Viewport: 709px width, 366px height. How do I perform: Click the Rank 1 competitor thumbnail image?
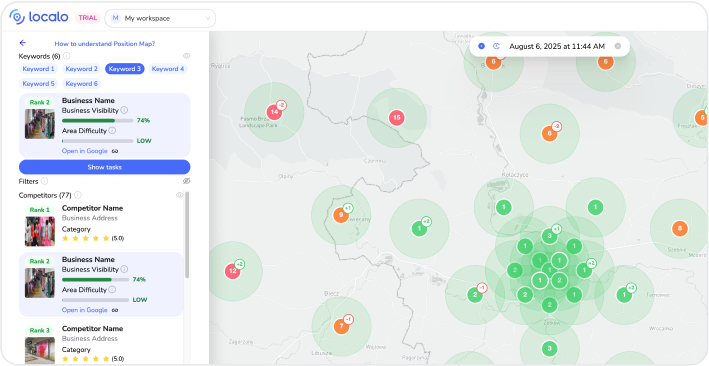point(40,231)
